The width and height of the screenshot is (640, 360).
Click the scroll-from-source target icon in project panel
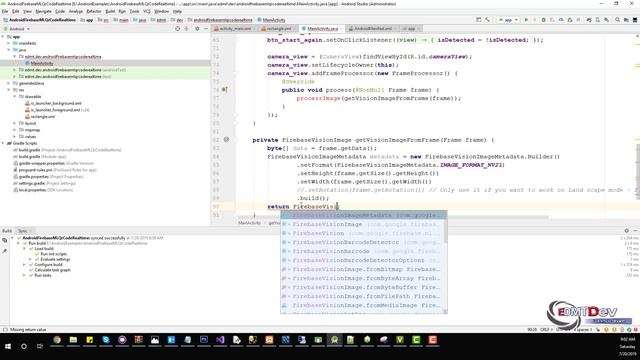click(x=178, y=29)
